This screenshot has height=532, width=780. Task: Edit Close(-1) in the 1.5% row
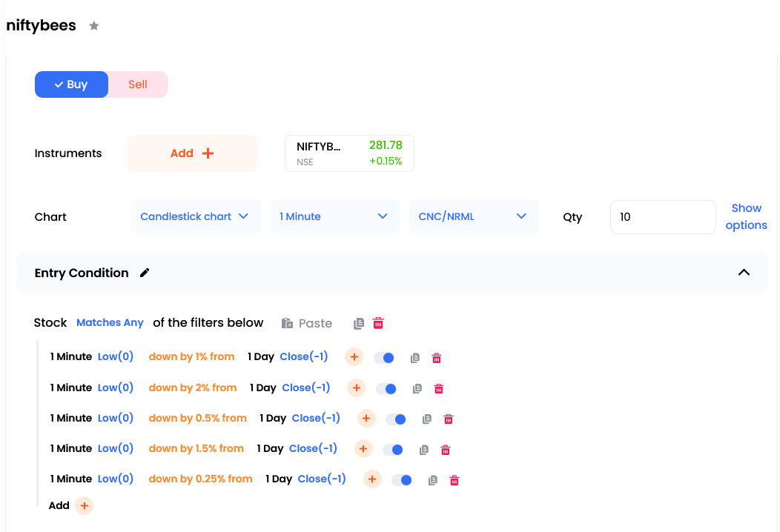pyautogui.click(x=313, y=448)
